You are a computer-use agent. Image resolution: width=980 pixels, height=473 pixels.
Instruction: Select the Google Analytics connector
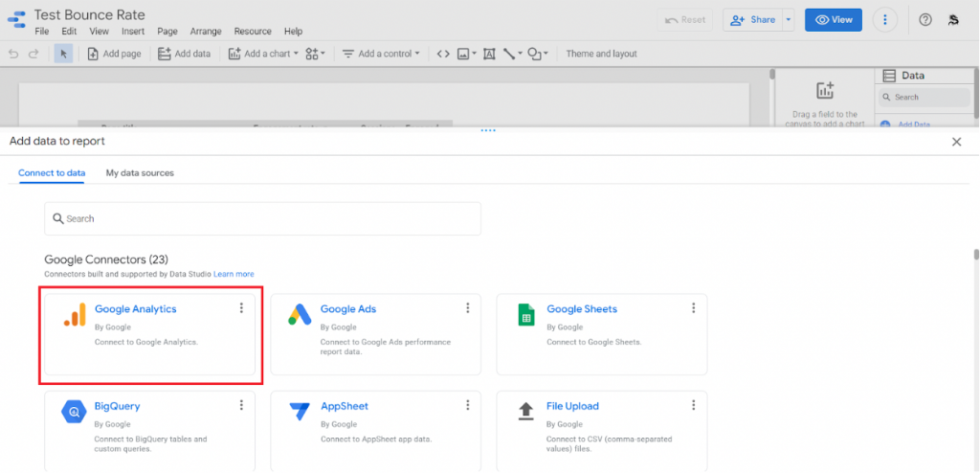coord(150,335)
